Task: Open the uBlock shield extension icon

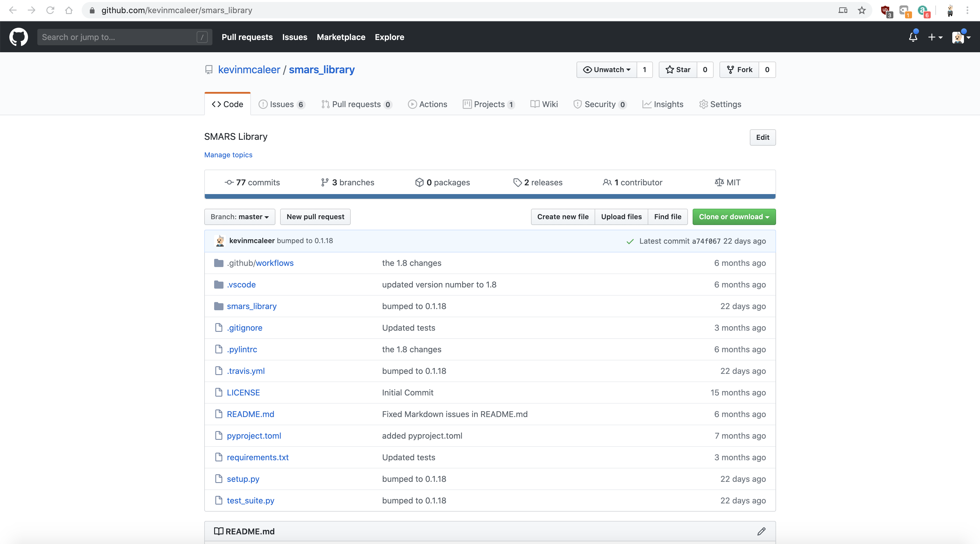Action: (886, 11)
